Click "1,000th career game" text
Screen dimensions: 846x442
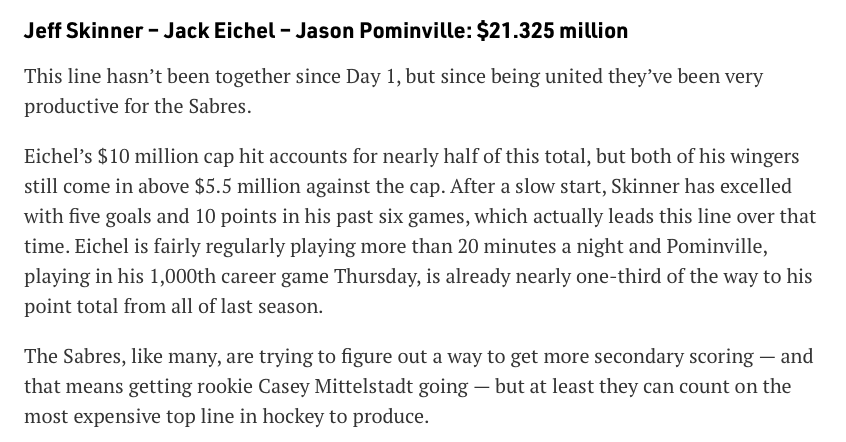pyautogui.click(x=237, y=276)
